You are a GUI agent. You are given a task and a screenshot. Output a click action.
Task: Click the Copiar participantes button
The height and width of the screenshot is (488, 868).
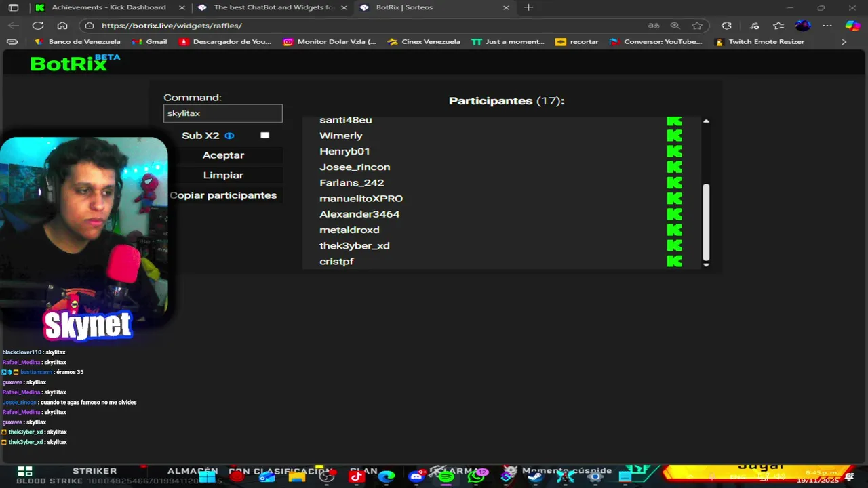(223, 195)
